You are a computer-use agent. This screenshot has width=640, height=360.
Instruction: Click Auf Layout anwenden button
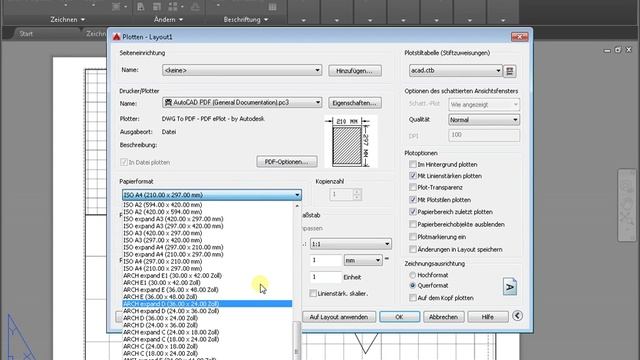point(339,317)
